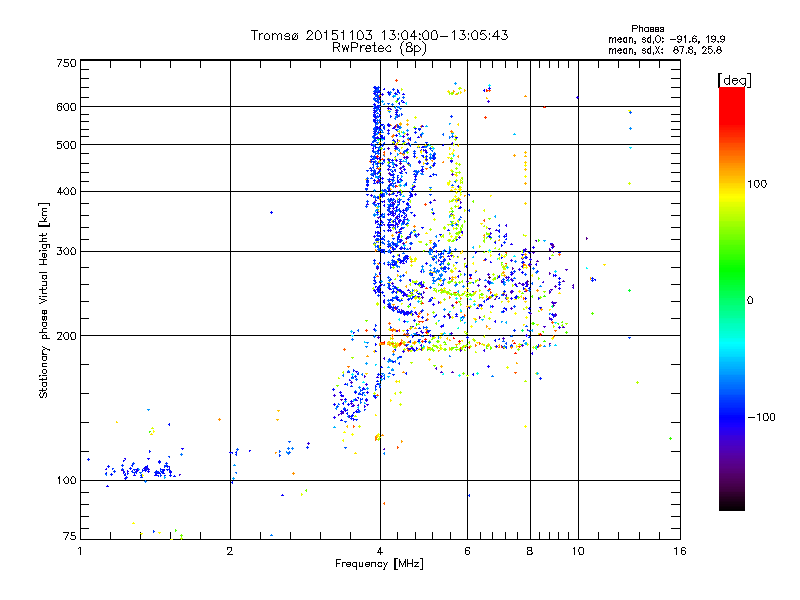Click the x-axis tick label '8'
The width and height of the screenshot is (800, 600).
(x=530, y=551)
